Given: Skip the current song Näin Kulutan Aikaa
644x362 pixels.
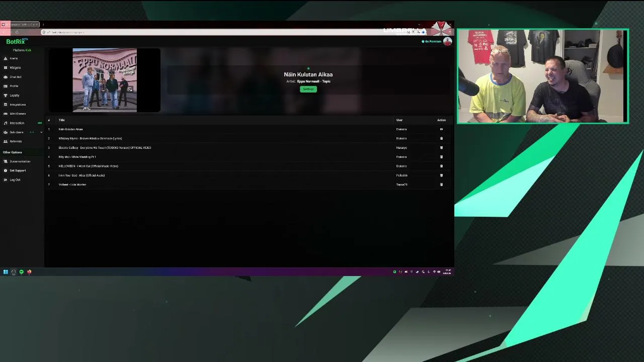Looking at the screenshot, I should (441, 129).
